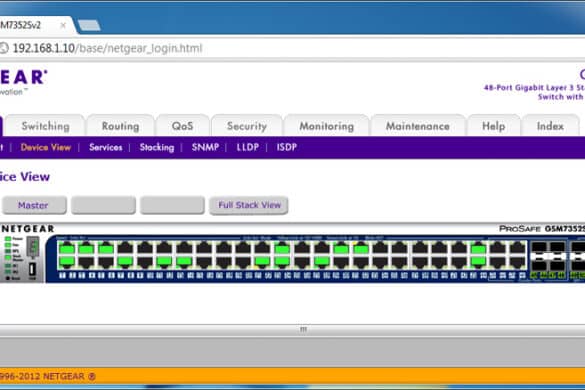
Task: Close the M7352Sv2 browser tab
Action: pos(63,25)
